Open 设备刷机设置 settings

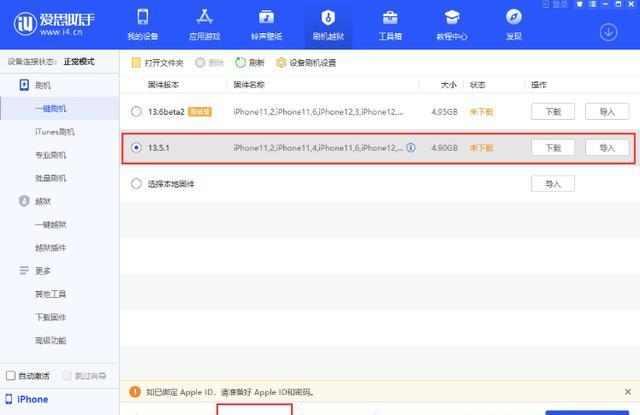[x=306, y=63]
